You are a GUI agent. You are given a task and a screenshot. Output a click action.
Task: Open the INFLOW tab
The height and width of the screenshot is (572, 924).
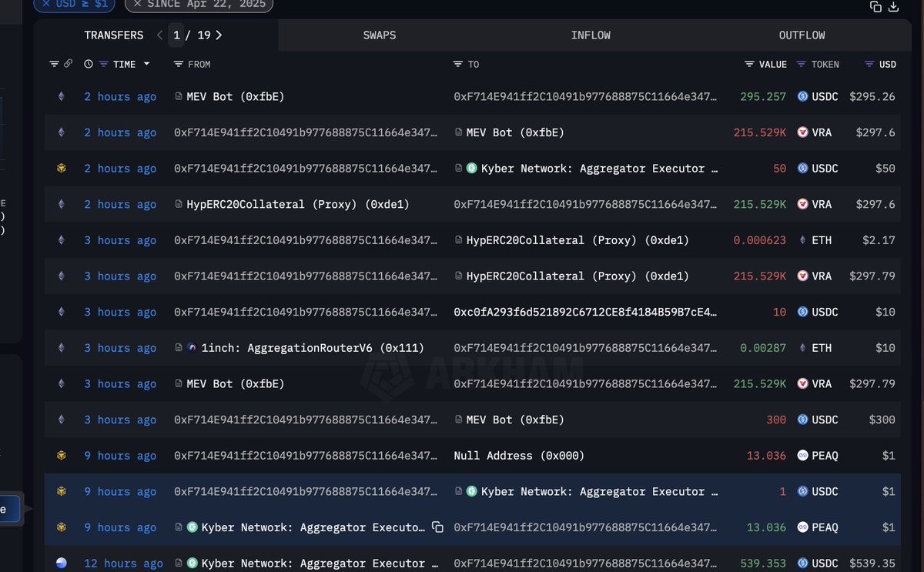coord(591,35)
